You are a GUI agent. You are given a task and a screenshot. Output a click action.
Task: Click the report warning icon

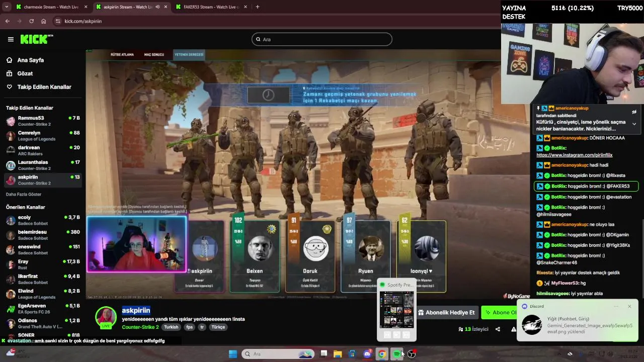(x=514, y=329)
